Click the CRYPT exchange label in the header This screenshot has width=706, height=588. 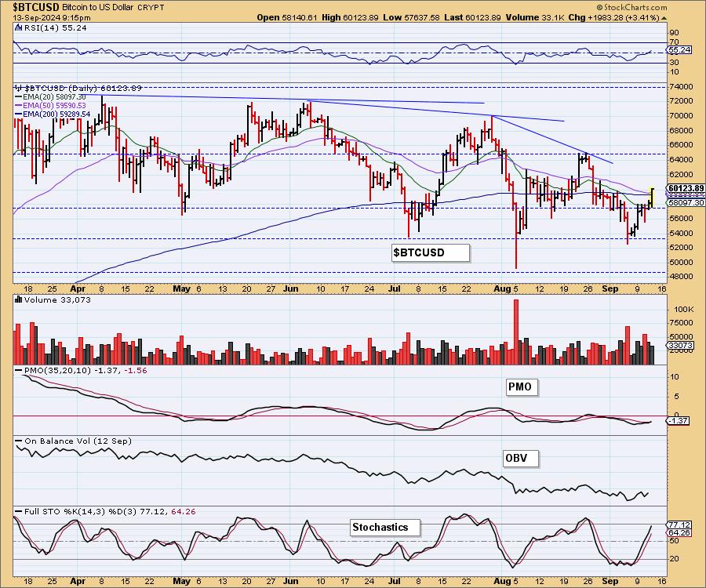click(151, 8)
